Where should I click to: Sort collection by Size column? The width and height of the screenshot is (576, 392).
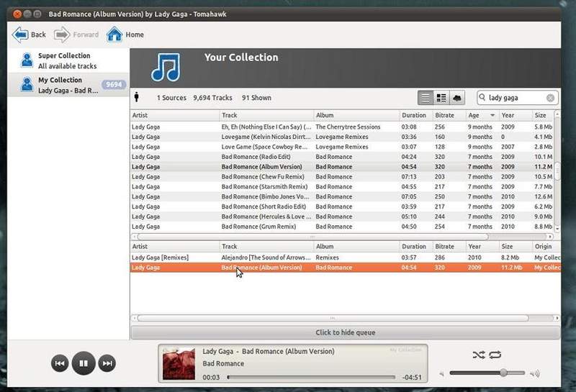click(x=543, y=115)
